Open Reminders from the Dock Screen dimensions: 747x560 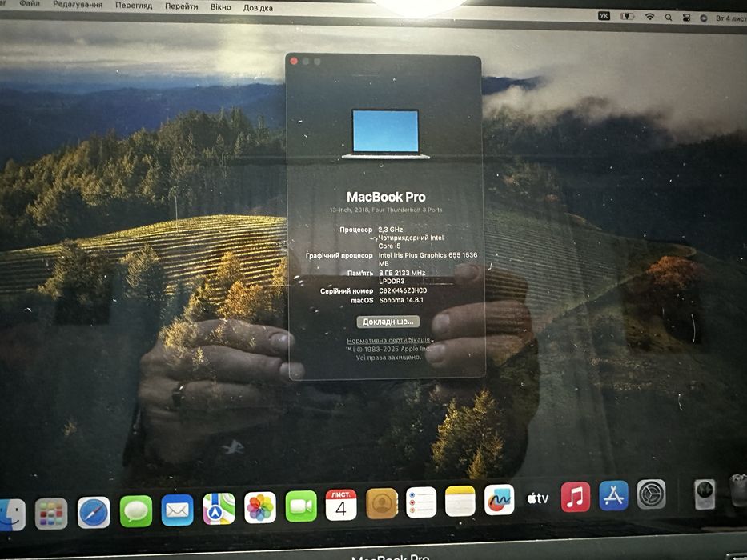[x=421, y=502]
